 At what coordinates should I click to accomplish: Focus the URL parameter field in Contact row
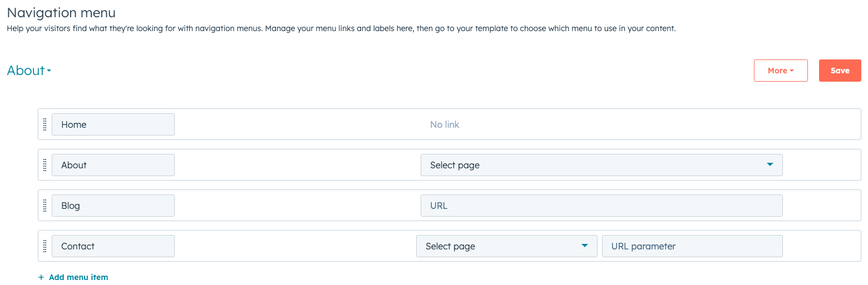click(x=692, y=246)
